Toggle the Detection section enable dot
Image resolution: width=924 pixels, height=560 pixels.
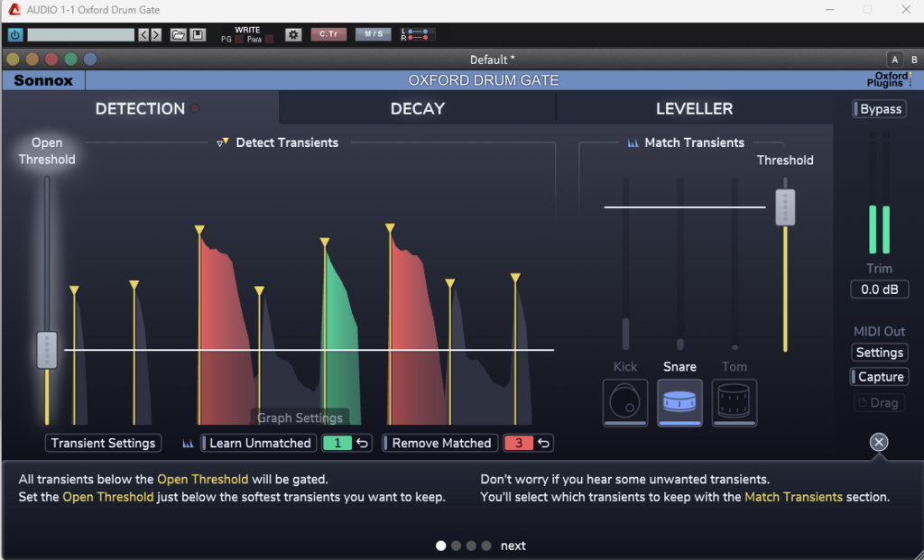pos(195,109)
